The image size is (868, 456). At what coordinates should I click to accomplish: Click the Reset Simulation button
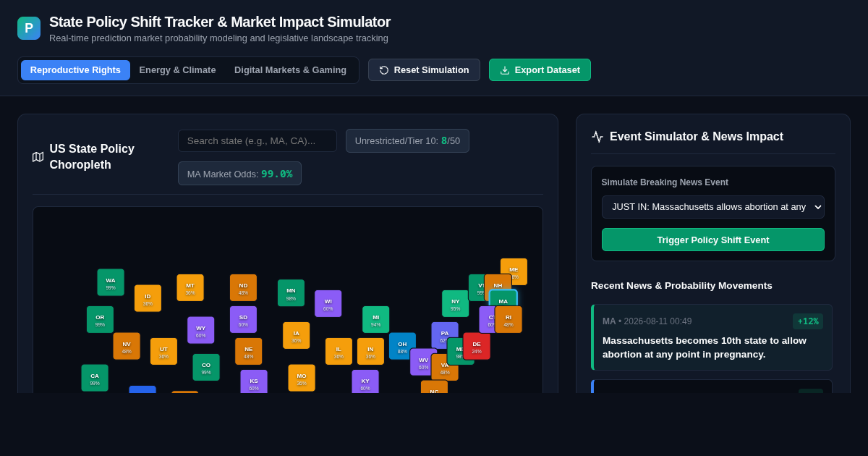click(424, 70)
